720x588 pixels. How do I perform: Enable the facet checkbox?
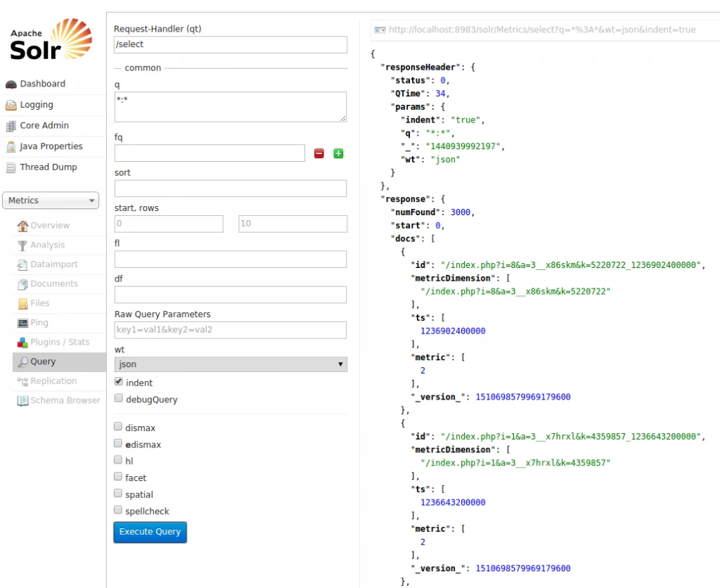(118, 476)
